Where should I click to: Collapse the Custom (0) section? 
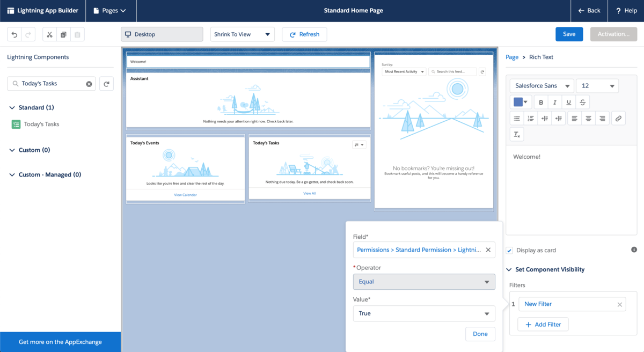point(12,150)
